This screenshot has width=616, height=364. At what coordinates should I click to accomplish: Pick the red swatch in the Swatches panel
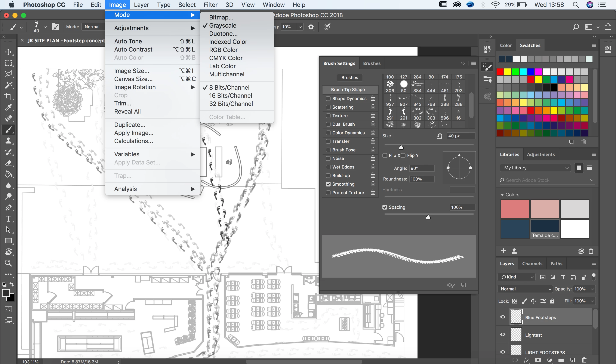click(x=500, y=72)
